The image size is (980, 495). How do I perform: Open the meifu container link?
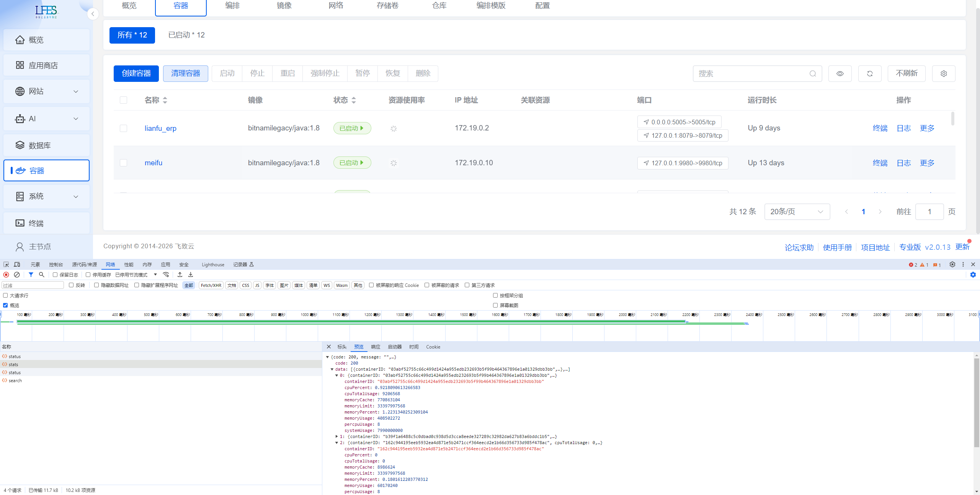[x=153, y=163]
